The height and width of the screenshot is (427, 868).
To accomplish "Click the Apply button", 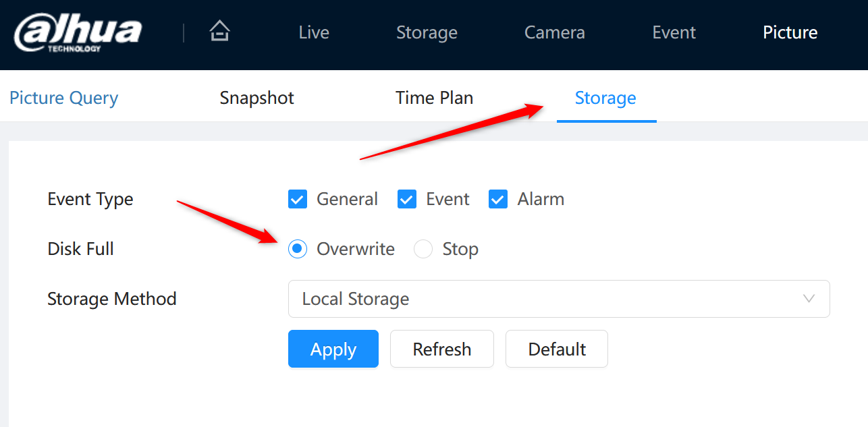I will [x=333, y=349].
